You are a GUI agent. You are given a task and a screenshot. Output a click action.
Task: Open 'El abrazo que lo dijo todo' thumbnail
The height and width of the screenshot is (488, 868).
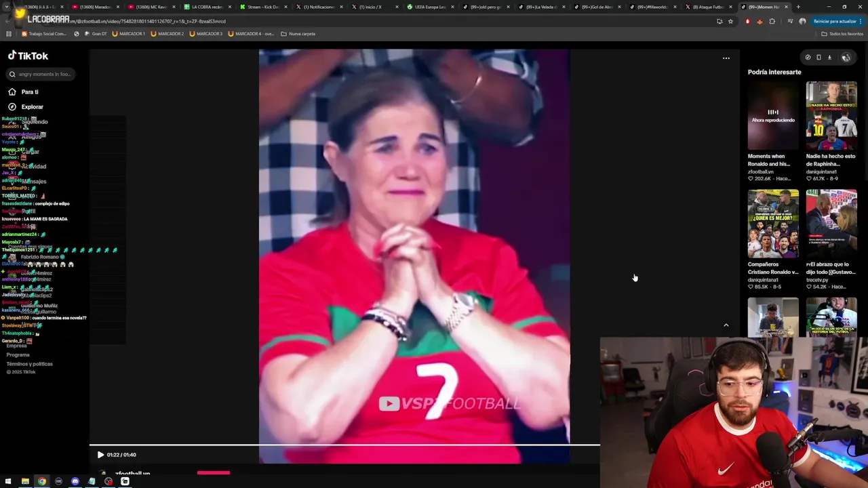pos(831,224)
